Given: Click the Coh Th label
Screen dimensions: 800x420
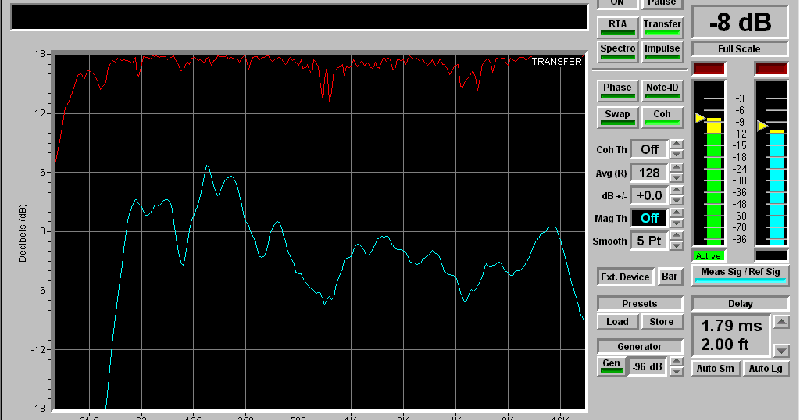Looking at the screenshot, I should 611,150.
